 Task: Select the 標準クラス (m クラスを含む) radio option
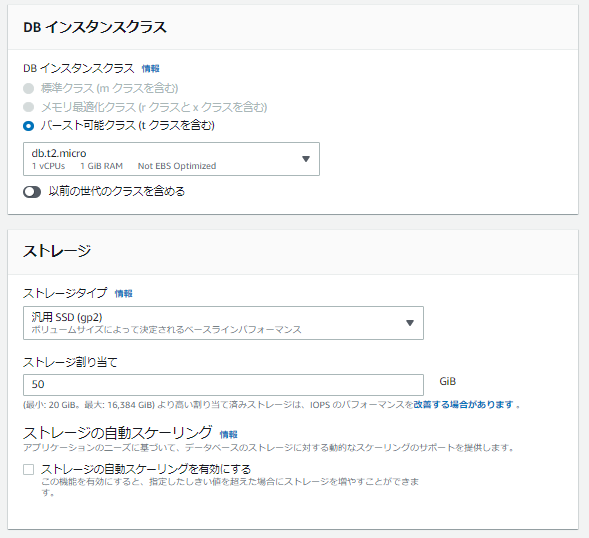pyautogui.click(x=29, y=89)
